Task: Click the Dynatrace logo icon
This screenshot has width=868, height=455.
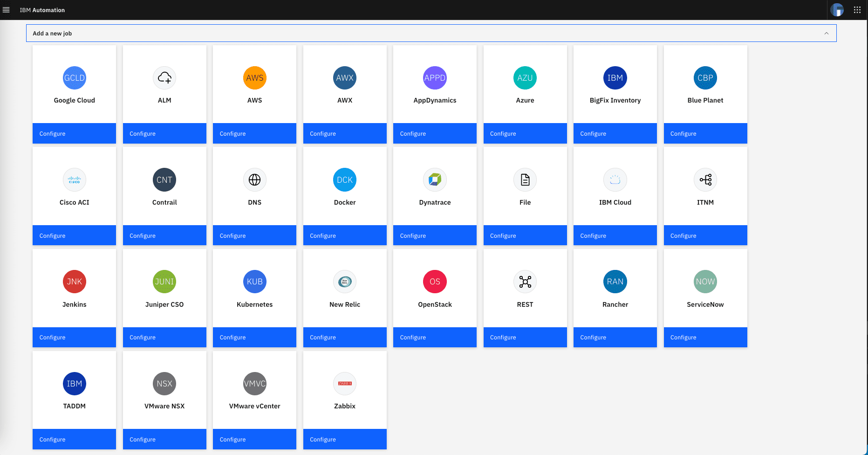Action: point(435,180)
